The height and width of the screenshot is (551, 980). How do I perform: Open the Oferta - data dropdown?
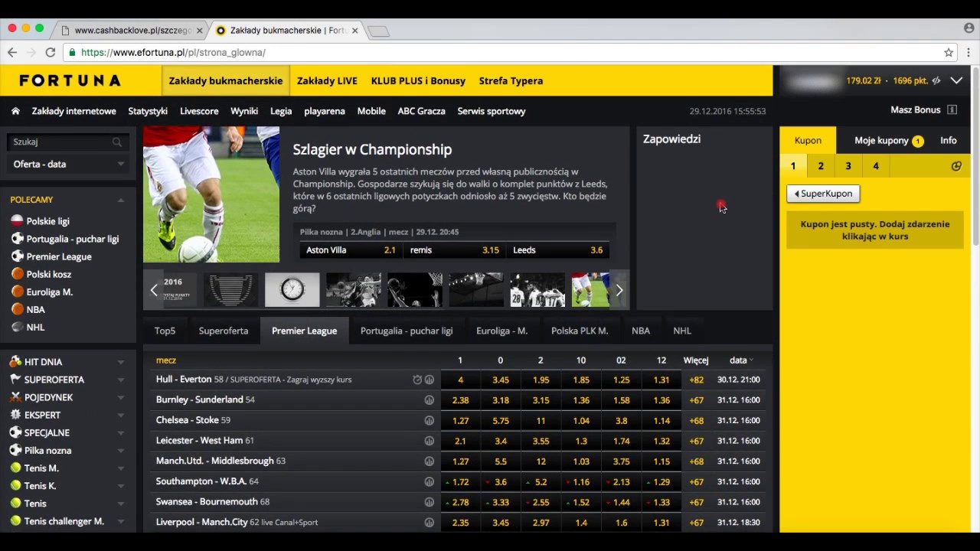68,164
